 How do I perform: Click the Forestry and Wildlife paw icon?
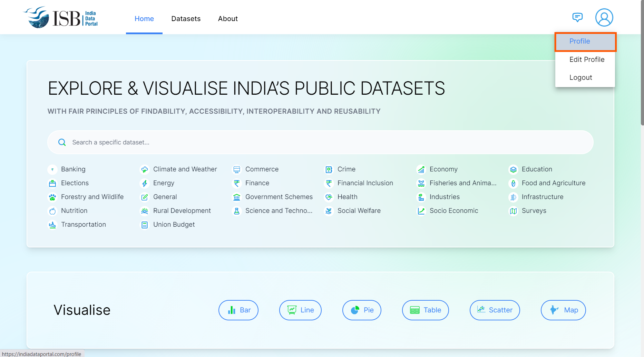point(52,197)
